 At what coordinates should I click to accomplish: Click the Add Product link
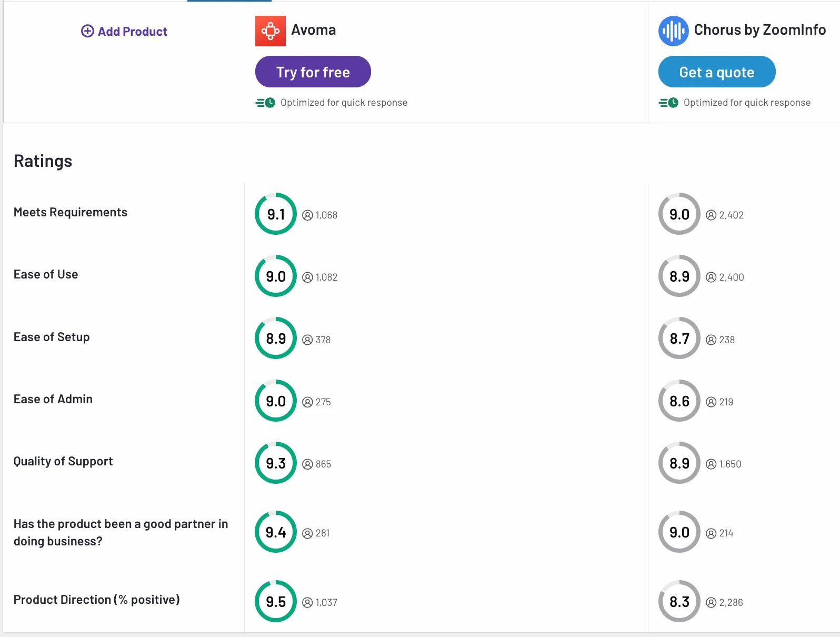click(x=124, y=31)
